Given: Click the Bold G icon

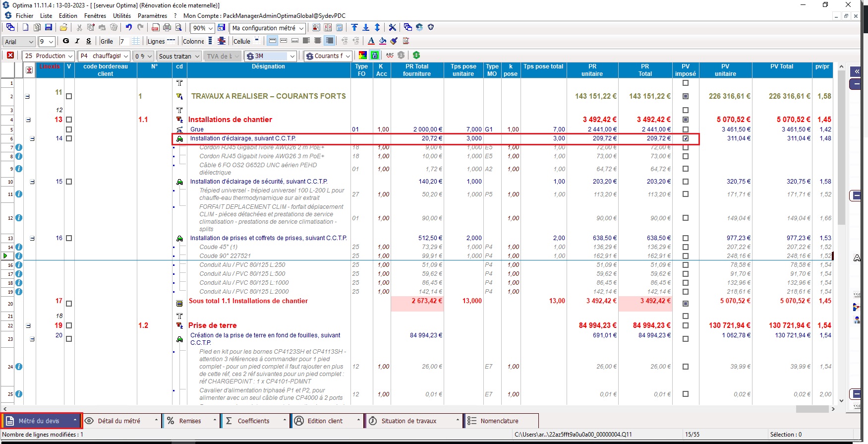Looking at the screenshot, I should pos(66,41).
